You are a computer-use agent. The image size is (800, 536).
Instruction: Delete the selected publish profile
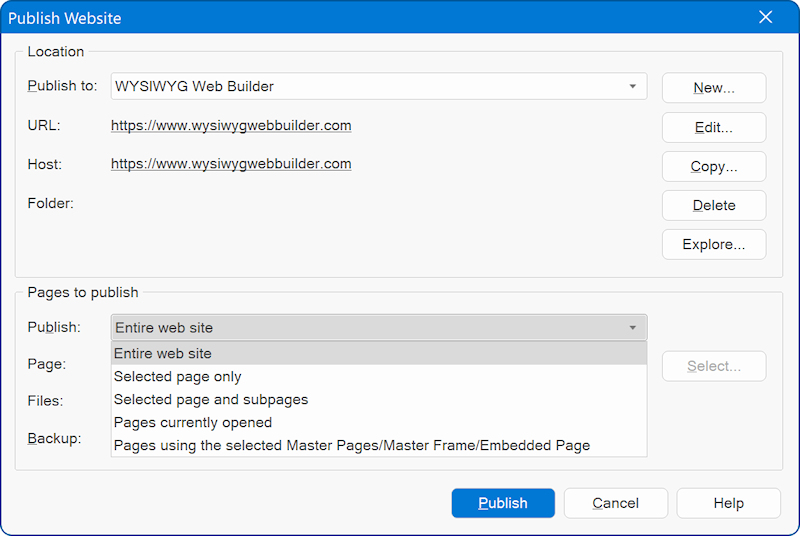click(x=714, y=205)
